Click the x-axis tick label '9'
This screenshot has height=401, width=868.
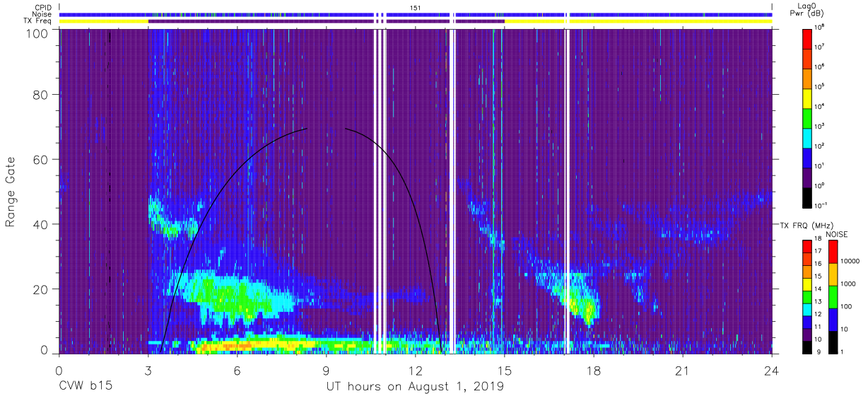click(327, 371)
